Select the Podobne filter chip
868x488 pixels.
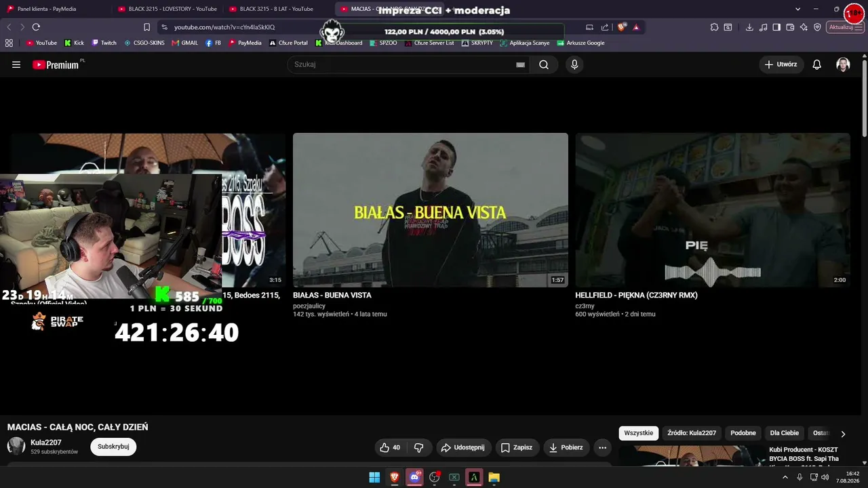[743, 433]
